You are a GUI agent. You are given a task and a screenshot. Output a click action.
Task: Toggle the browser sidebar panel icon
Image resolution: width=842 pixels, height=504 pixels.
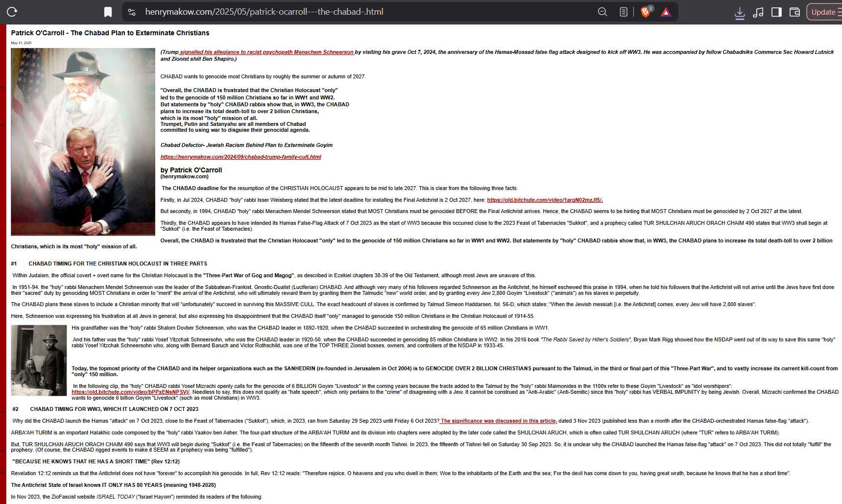tap(776, 12)
